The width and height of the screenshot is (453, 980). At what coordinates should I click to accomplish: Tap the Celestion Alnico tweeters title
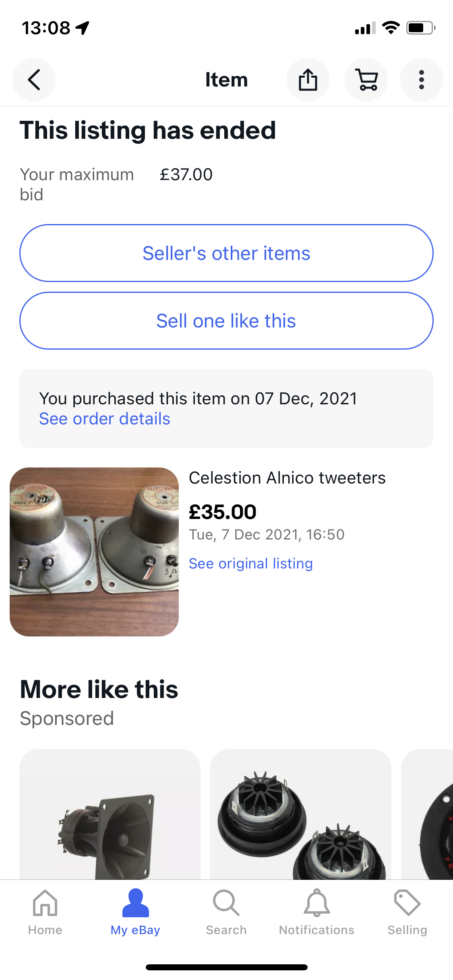[287, 478]
